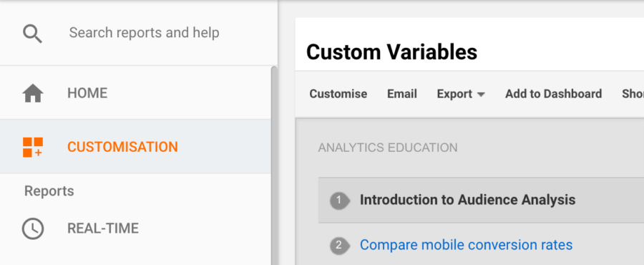Select Introduction to Audience Analysis item
Image resolution: width=644 pixels, height=265 pixels.
click(481, 201)
